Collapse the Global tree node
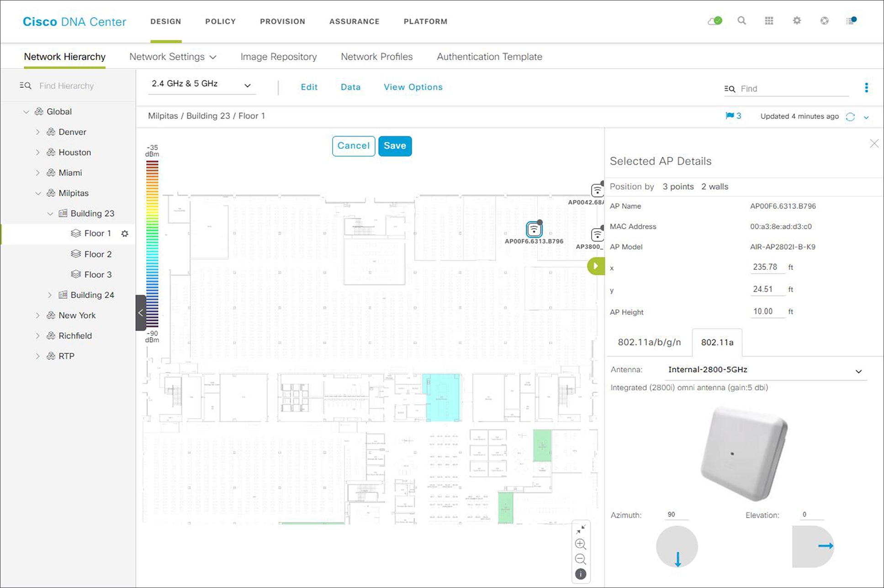Screen dimensions: 884x588 [x=26, y=112]
